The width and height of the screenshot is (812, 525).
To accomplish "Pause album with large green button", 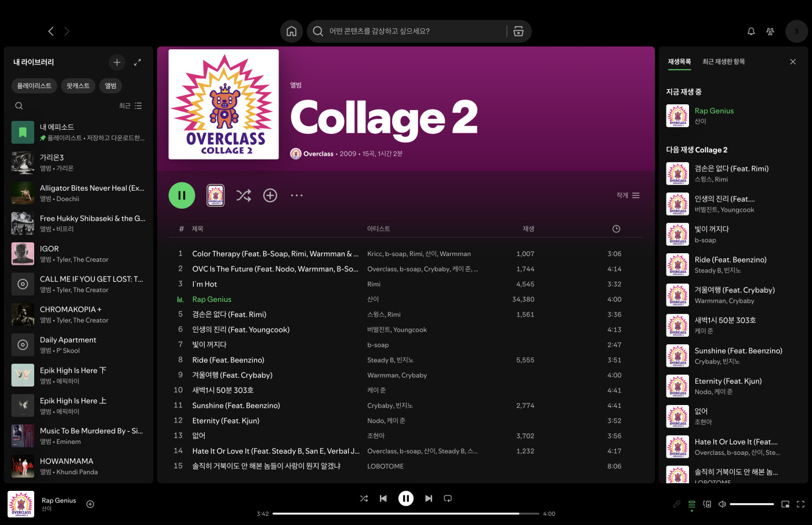I will pos(182,195).
